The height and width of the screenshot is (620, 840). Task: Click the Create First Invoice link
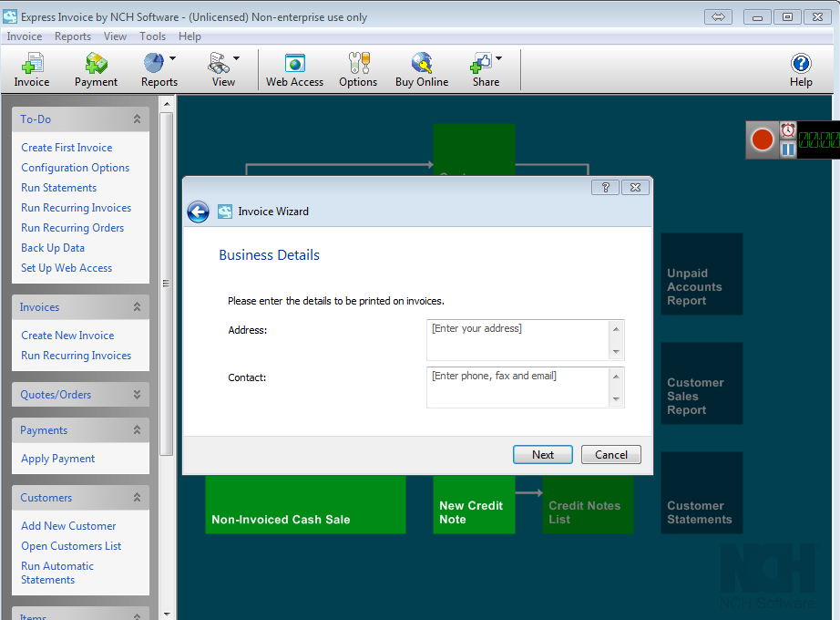[67, 148]
